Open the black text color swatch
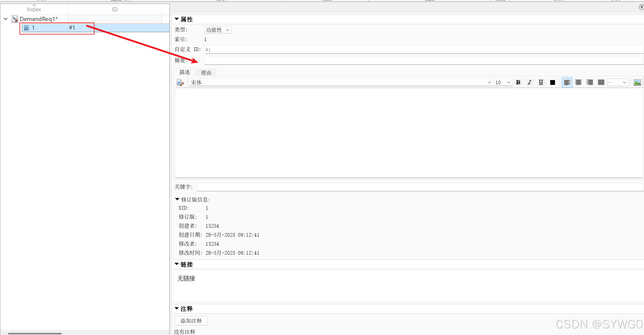This screenshot has width=644, height=335. coord(553,82)
